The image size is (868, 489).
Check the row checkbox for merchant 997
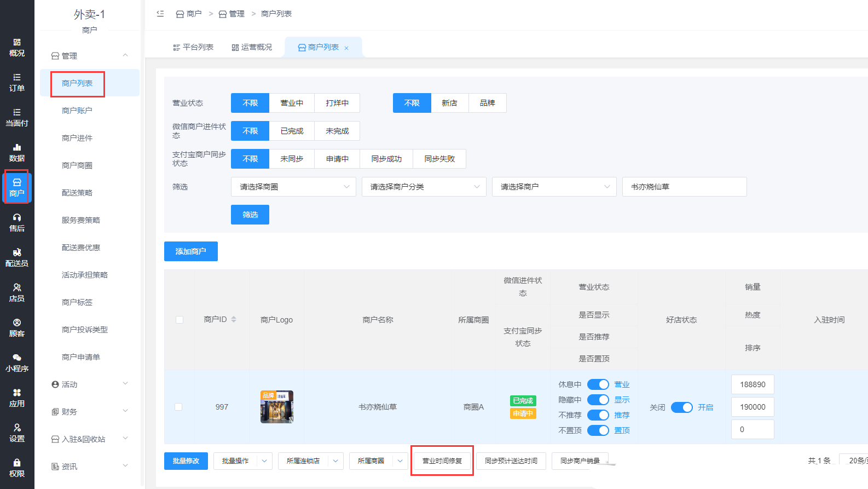(x=178, y=407)
